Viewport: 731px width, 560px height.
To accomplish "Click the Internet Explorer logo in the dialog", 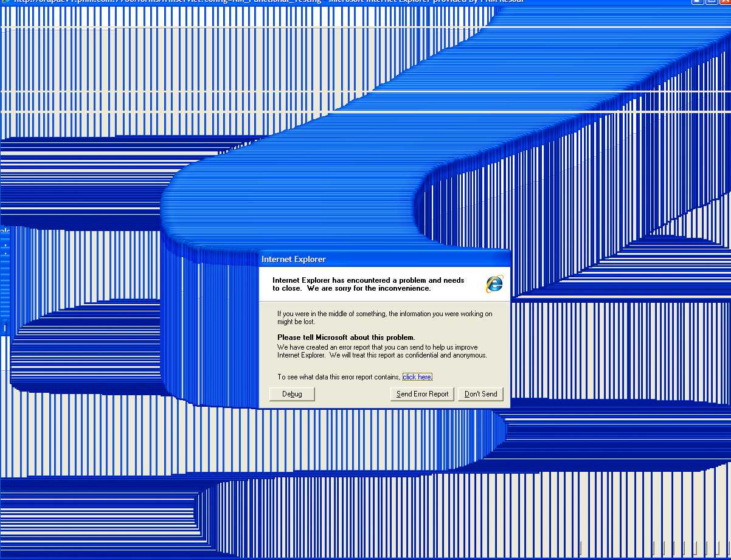I will click(494, 284).
